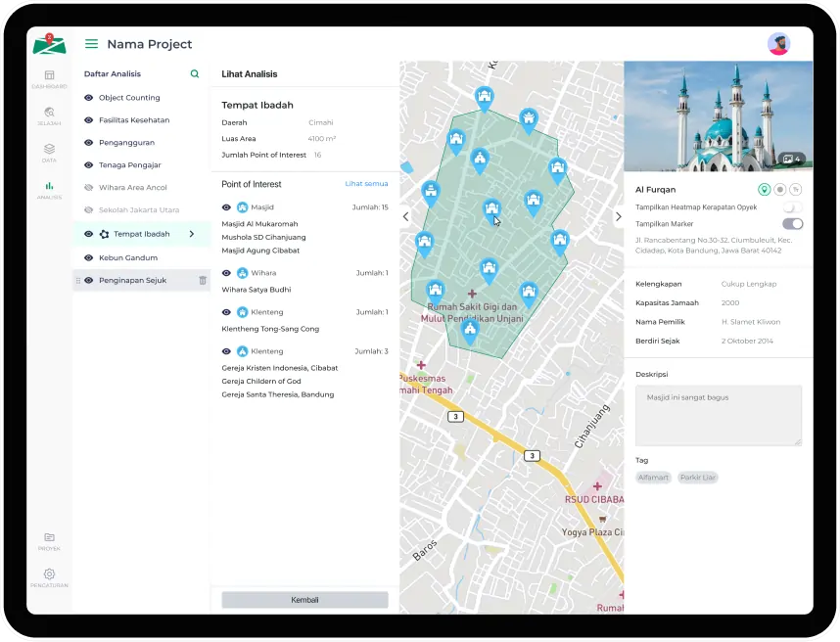The width and height of the screenshot is (840, 642).
Task: Hide the Tenaga Pengajar analysis
Action: pyautogui.click(x=89, y=165)
